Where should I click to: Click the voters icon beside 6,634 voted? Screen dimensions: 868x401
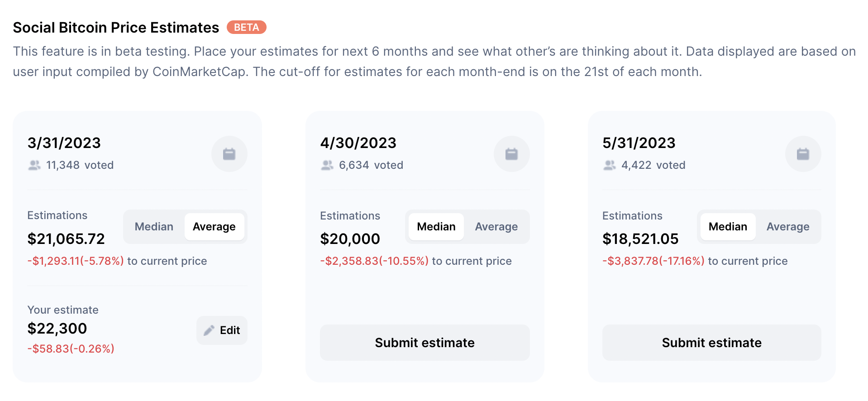327,165
